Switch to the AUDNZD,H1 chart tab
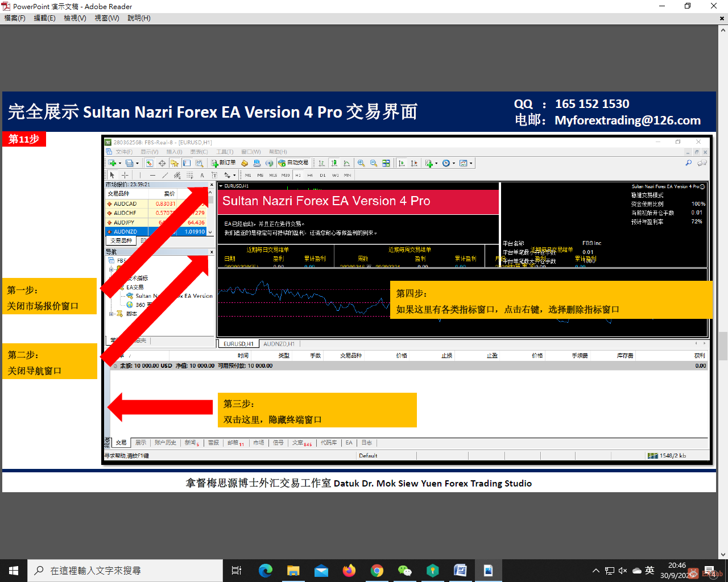The height and width of the screenshot is (582, 728). [279, 344]
